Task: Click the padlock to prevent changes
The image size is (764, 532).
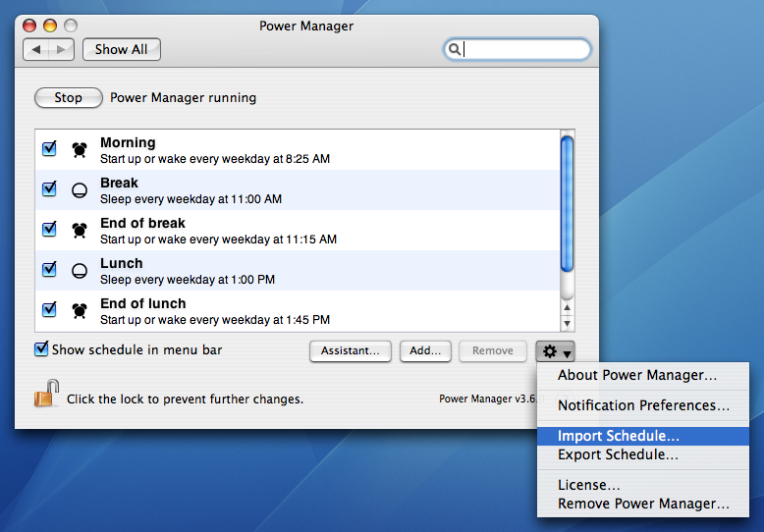Action: pyautogui.click(x=46, y=394)
